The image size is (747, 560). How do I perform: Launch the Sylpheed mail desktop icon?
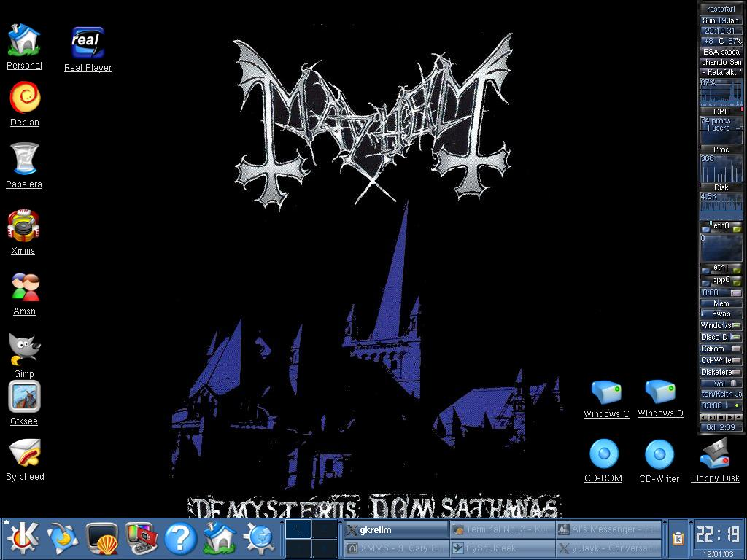[24, 453]
